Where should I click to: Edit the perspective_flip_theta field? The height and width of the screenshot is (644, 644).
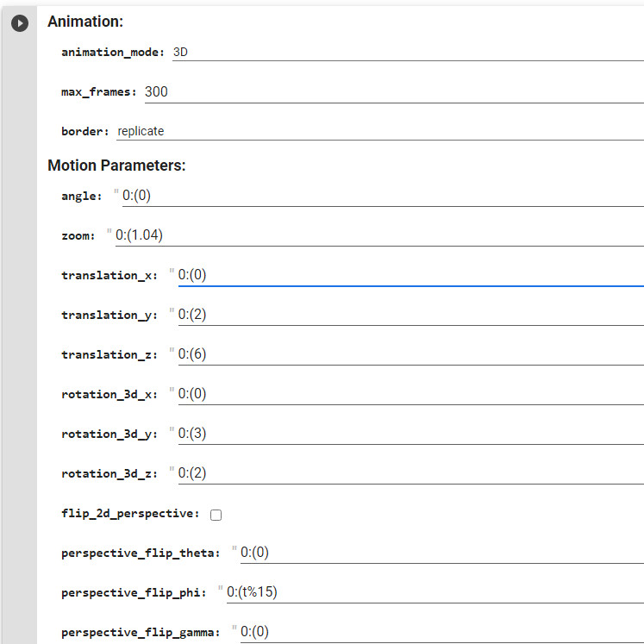442,553
